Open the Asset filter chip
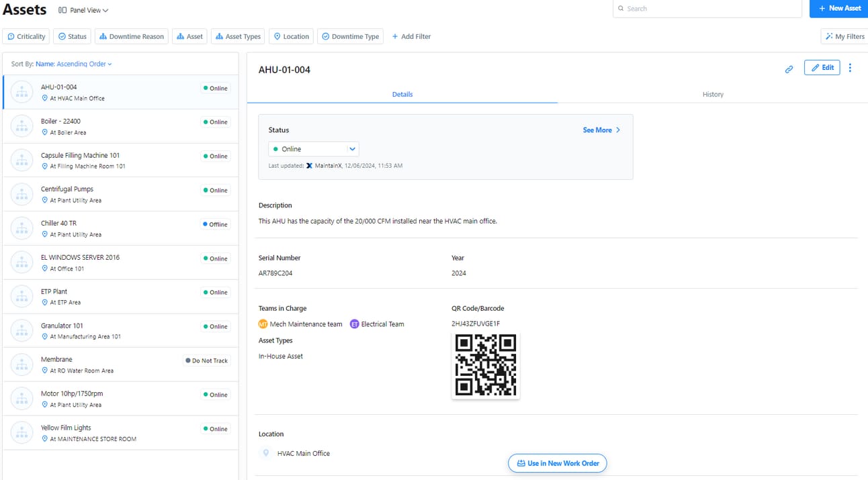 point(189,36)
